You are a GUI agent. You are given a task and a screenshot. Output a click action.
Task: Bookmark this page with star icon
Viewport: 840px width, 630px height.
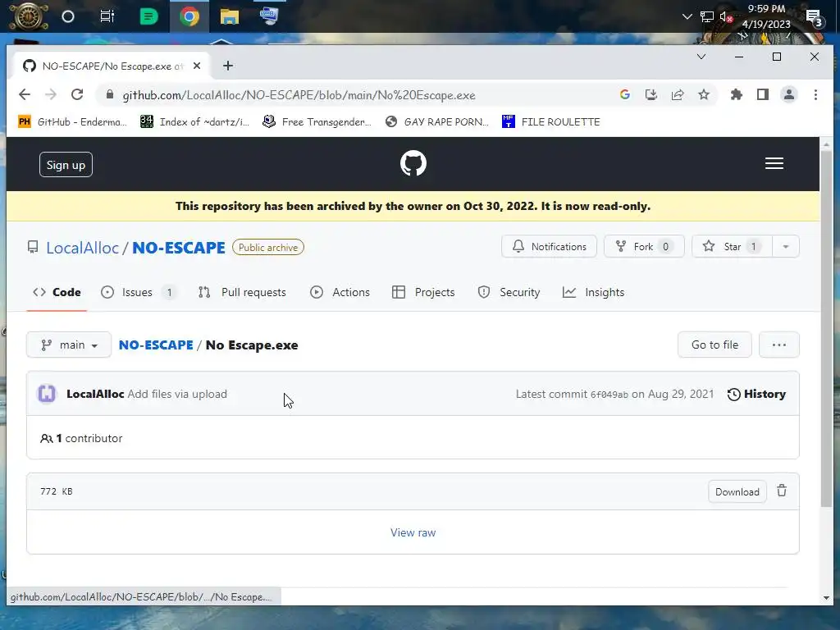coord(703,95)
